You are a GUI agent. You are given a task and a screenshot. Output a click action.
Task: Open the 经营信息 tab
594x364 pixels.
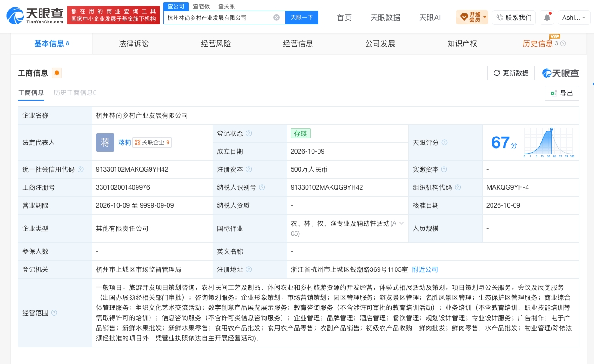pyautogui.click(x=298, y=43)
